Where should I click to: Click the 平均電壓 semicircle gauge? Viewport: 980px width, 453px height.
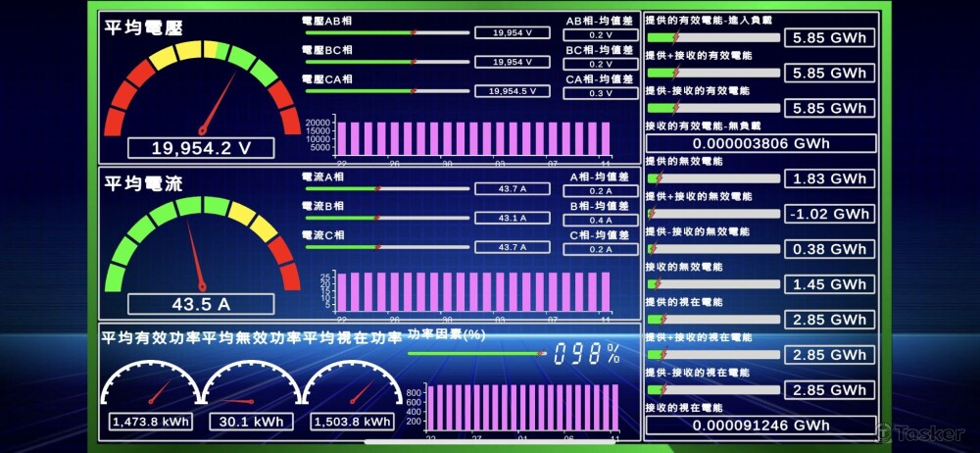(202, 88)
